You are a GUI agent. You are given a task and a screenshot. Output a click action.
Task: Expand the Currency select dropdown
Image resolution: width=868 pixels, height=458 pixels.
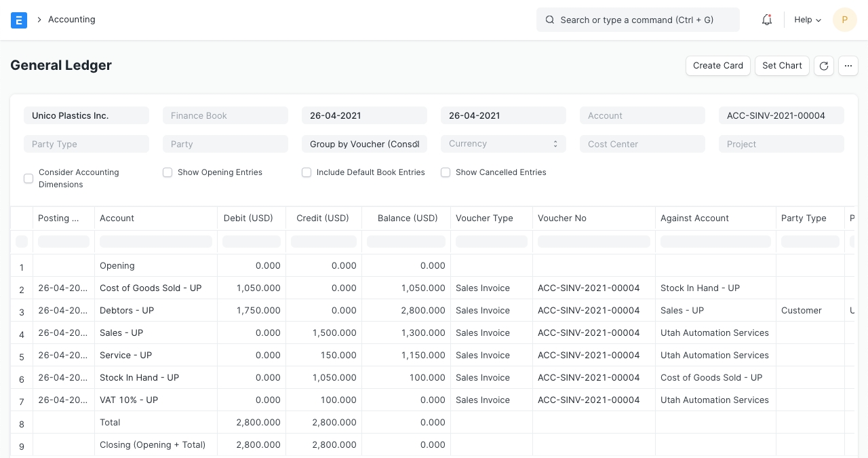point(503,144)
